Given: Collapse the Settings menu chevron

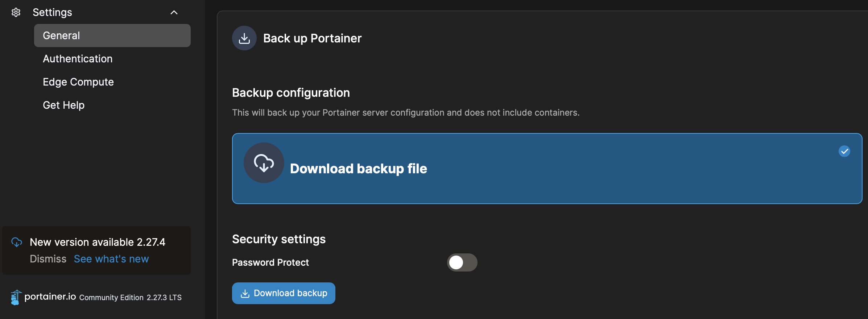Looking at the screenshot, I should click(174, 12).
